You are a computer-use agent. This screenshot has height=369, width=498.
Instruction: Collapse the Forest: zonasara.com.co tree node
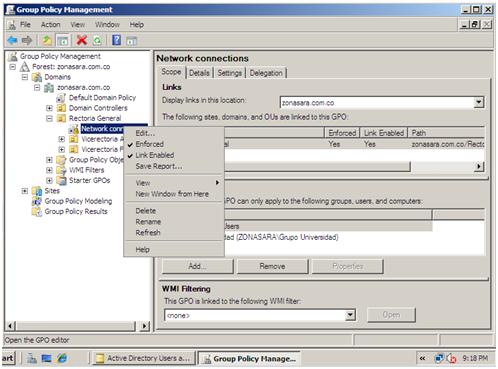click(x=13, y=67)
